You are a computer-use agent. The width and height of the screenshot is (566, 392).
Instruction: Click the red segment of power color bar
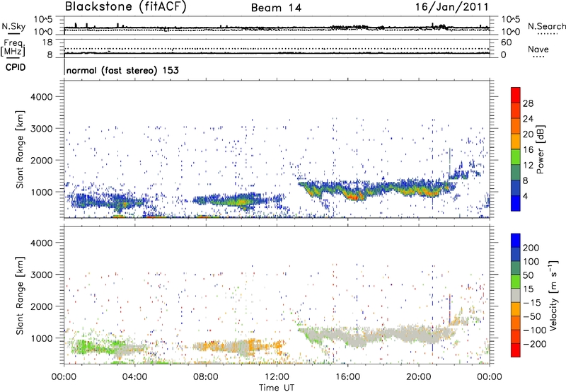click(516, 95)
